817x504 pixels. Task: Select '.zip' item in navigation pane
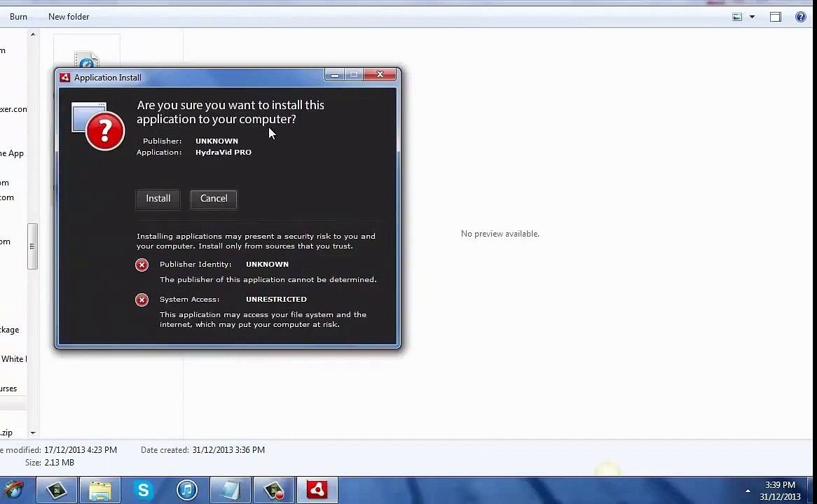point(6,433)
